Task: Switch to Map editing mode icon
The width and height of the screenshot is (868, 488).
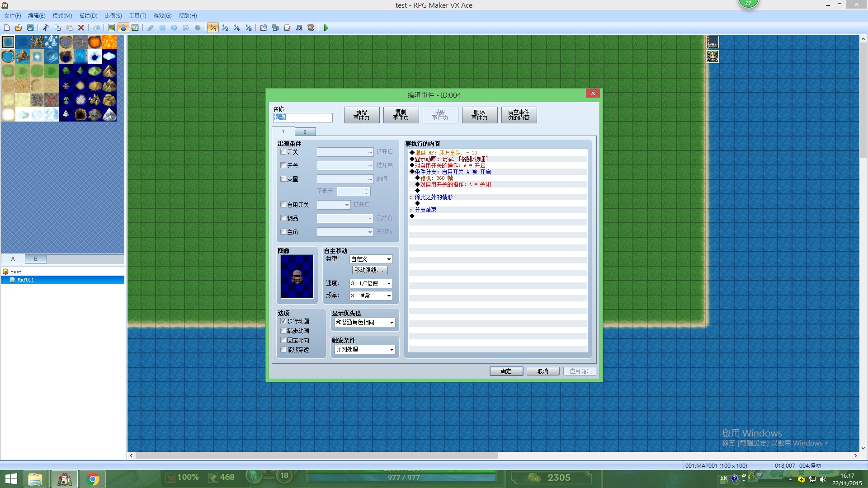Action: pos(111,28)
